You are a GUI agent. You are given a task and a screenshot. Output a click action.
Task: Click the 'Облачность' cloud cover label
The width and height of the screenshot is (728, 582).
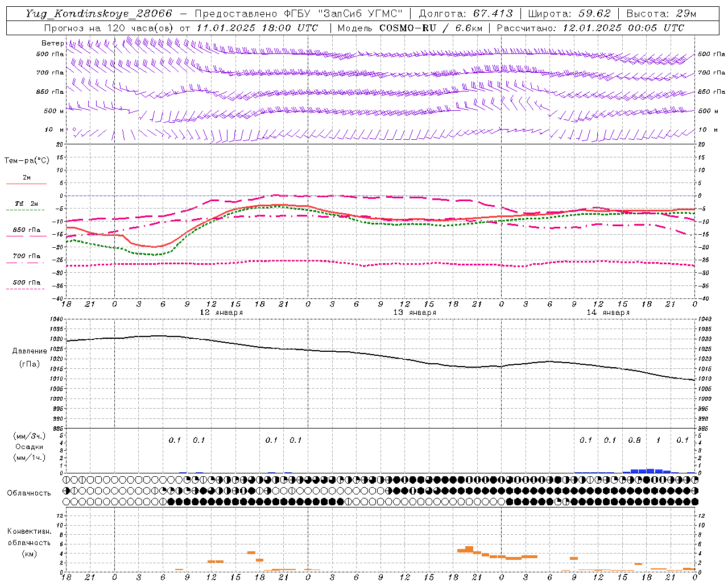(29, 493)
